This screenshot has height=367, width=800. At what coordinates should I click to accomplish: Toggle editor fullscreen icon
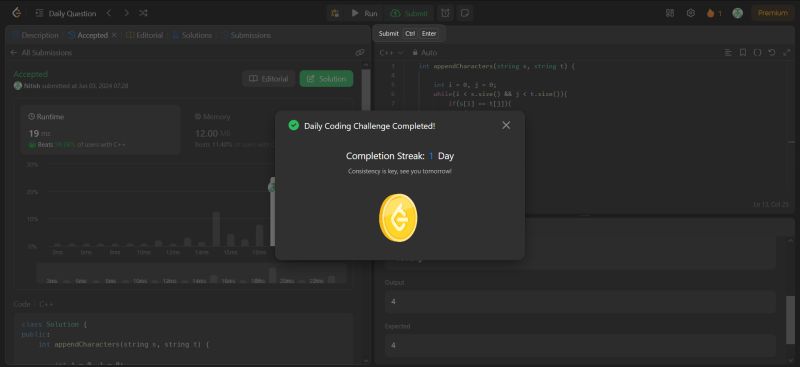[x=786, y=53]
